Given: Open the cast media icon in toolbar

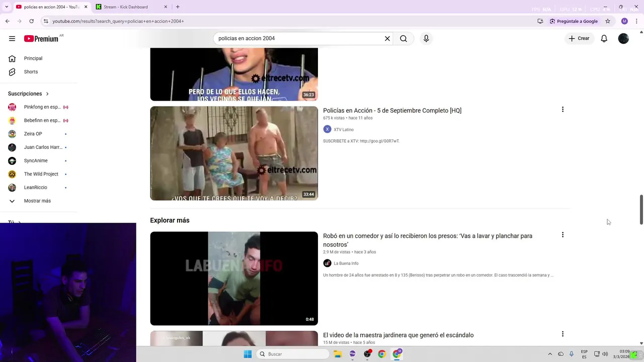Looking at the screenshot, I should tap(540, 21).
